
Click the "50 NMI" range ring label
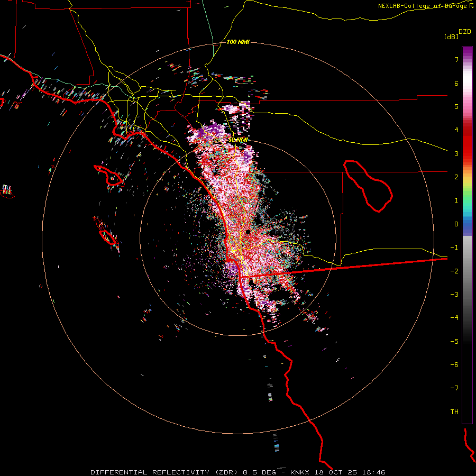tap(238, 140)
